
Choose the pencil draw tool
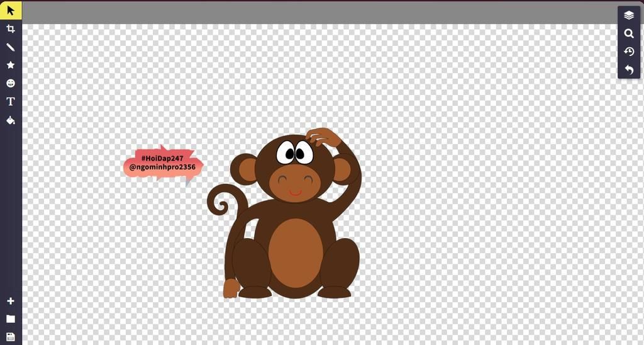click(x=11, y=47)
